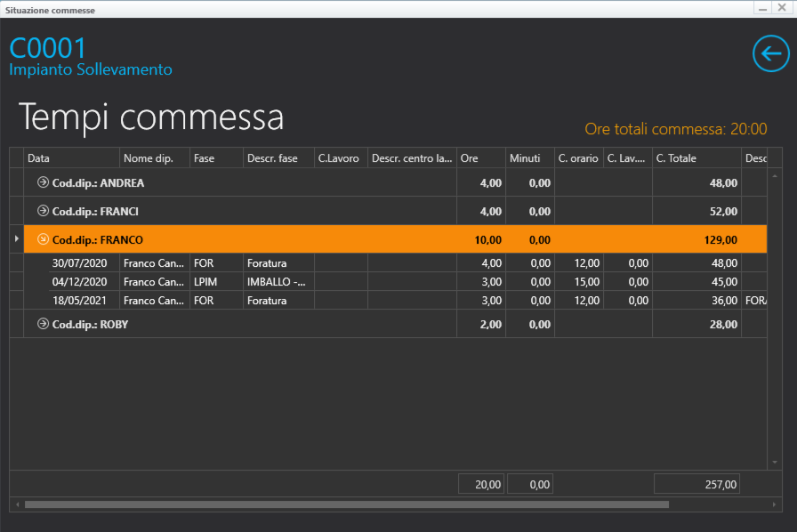Click the total cost field showing 257,00
Viewport: 797px width, 532px height.
(696, 484)
